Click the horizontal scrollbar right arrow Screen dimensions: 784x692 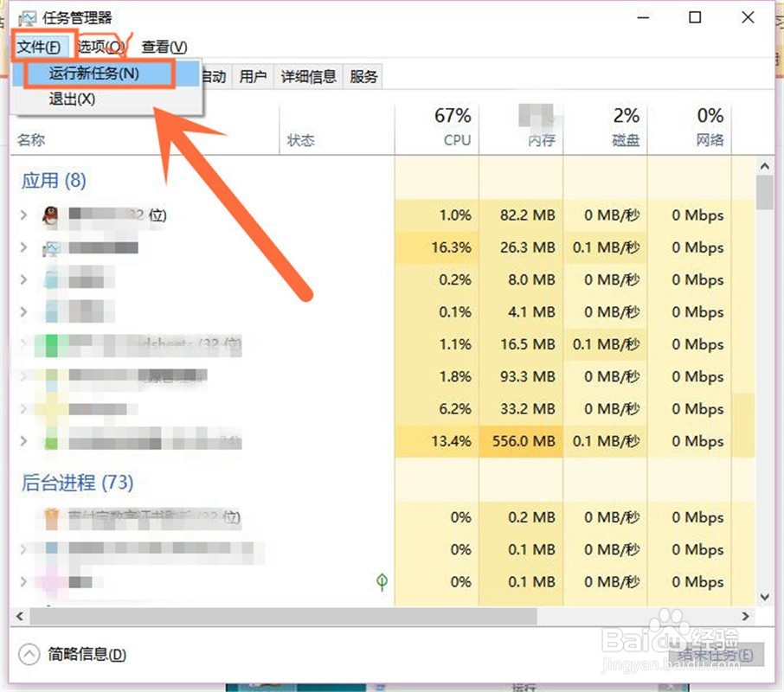click(x=745, y=617)
